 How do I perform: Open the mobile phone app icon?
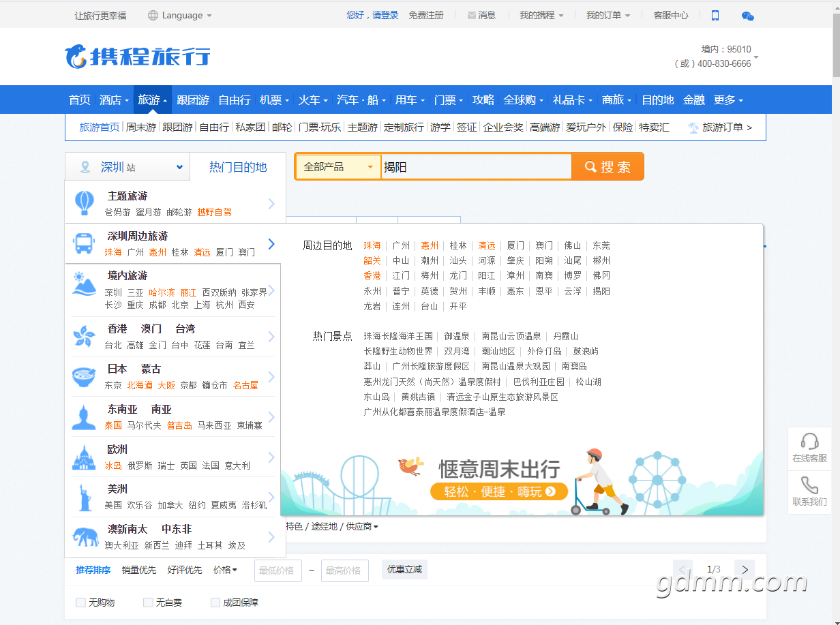pos(715,15)
